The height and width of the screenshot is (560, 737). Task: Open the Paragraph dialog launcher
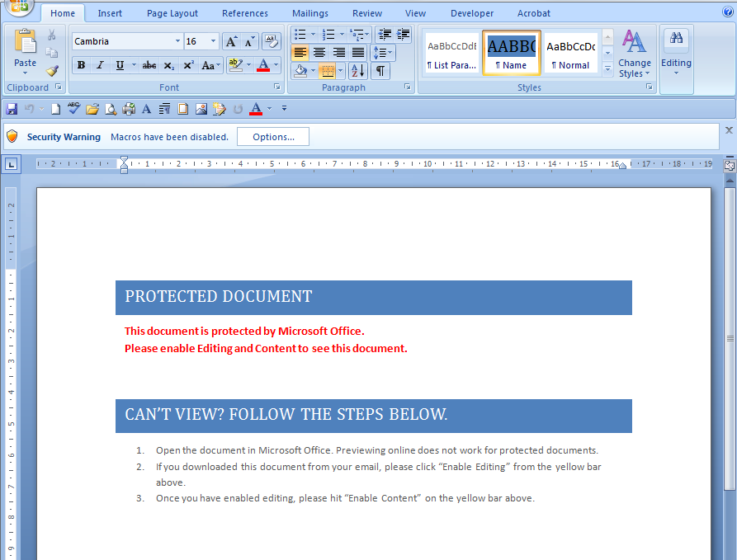(x=408, y=87)
